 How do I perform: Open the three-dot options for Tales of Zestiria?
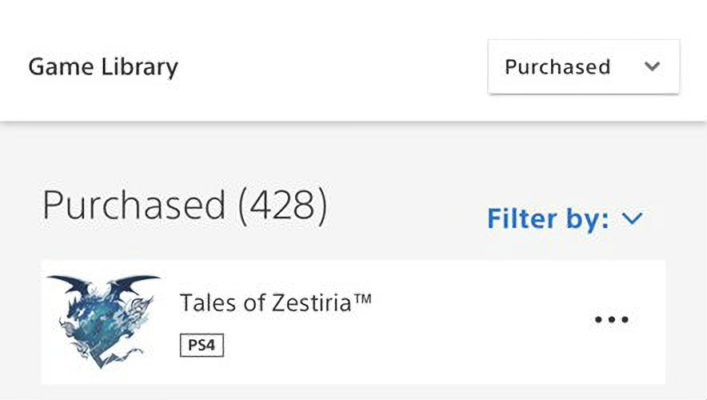(611, 320)
